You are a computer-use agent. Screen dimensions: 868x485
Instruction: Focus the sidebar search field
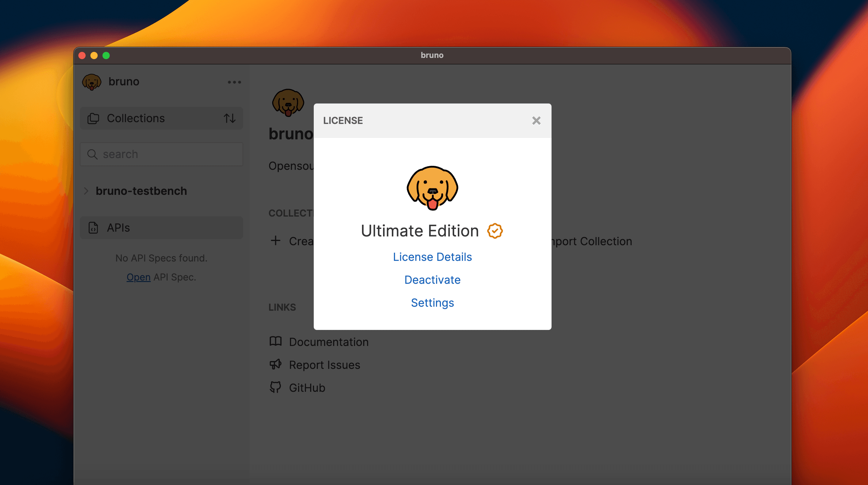point(162,154)
